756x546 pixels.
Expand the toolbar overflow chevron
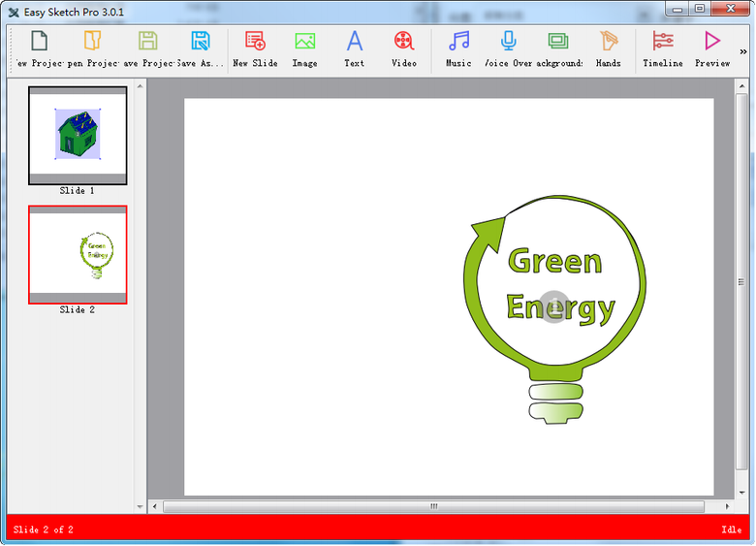(743, 51)
